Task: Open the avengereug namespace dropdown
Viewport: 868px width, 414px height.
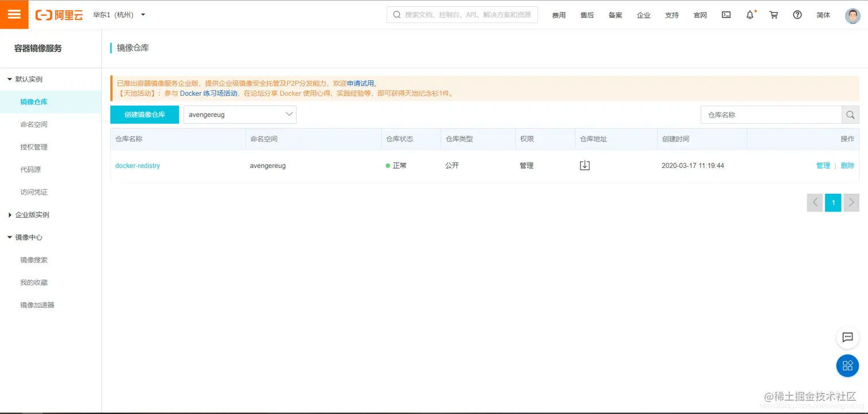Action: pyautogui.click(x=239, y=114)
